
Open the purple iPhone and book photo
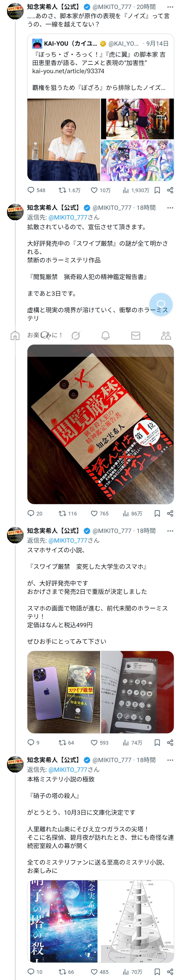pyautogui.click(x=64, y=692)
